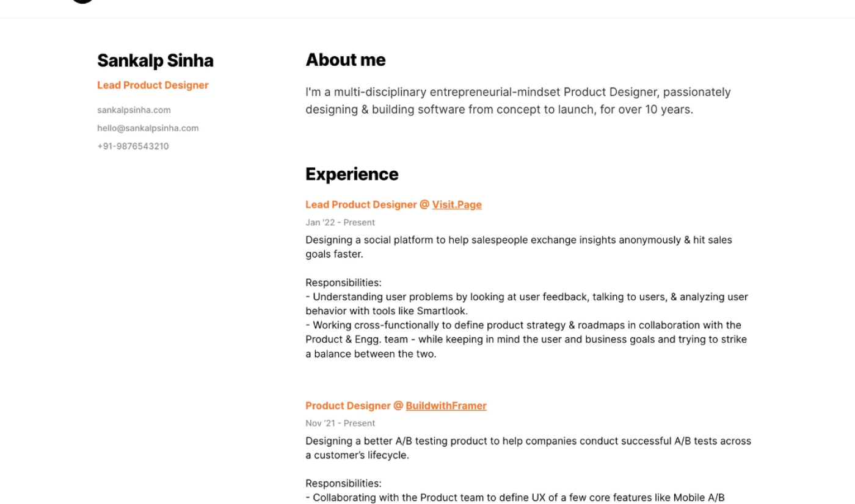
Task: Click the hello@sankalpsinha.com email address
Action: (148, 128)
